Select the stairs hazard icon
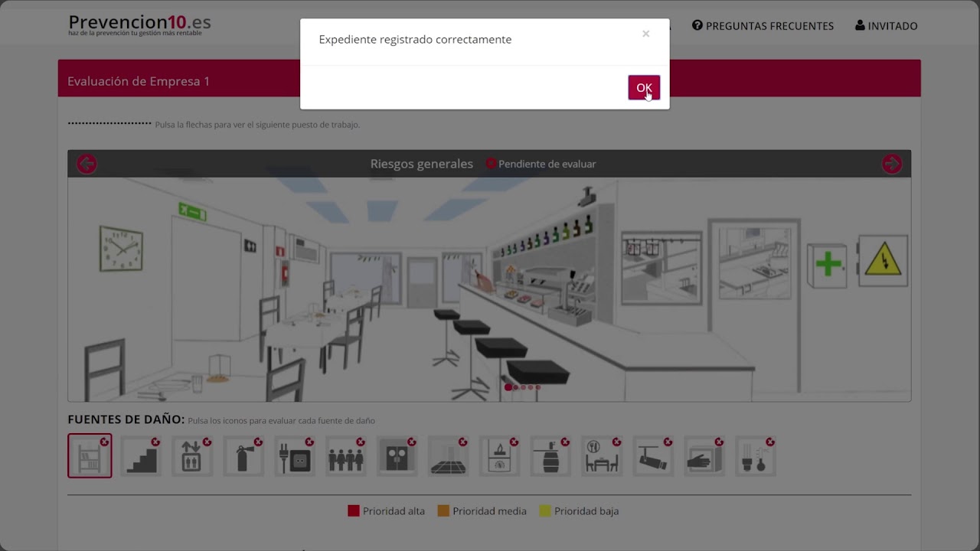Image resolution: width=980 pixels, height=551 pixels. point(141,456)
